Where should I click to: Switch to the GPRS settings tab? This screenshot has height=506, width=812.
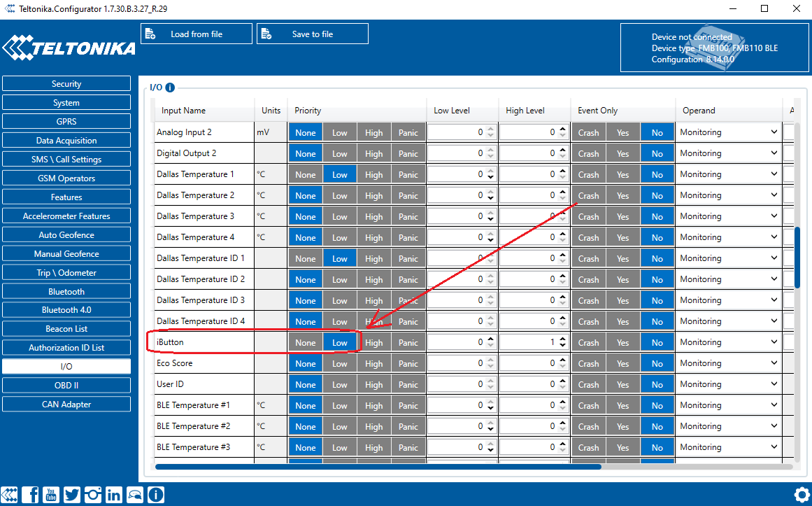tap(66, 122)
